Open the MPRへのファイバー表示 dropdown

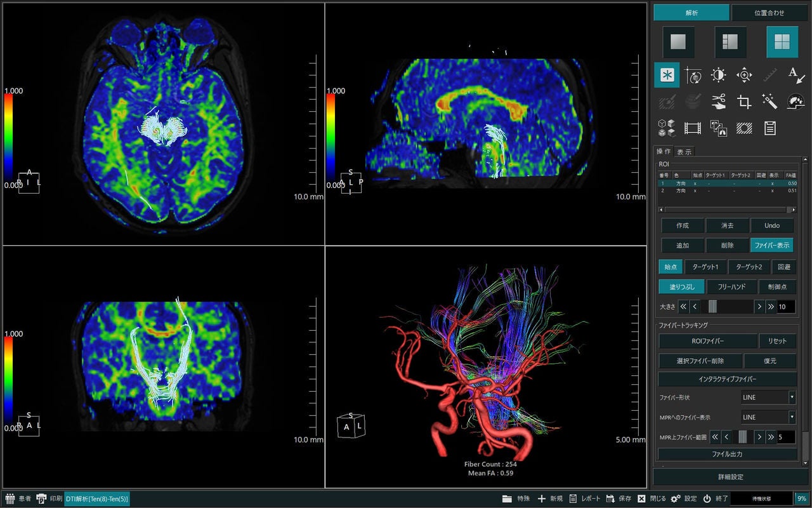[x=768, y=417]
